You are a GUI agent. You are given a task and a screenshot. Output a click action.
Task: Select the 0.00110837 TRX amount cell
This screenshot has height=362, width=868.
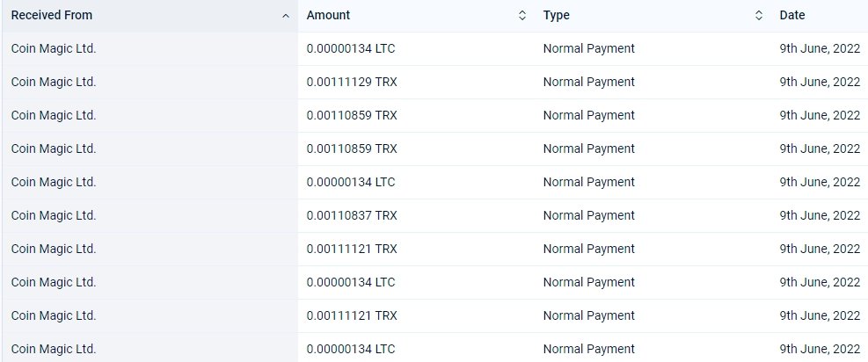[x=352, y=215]
